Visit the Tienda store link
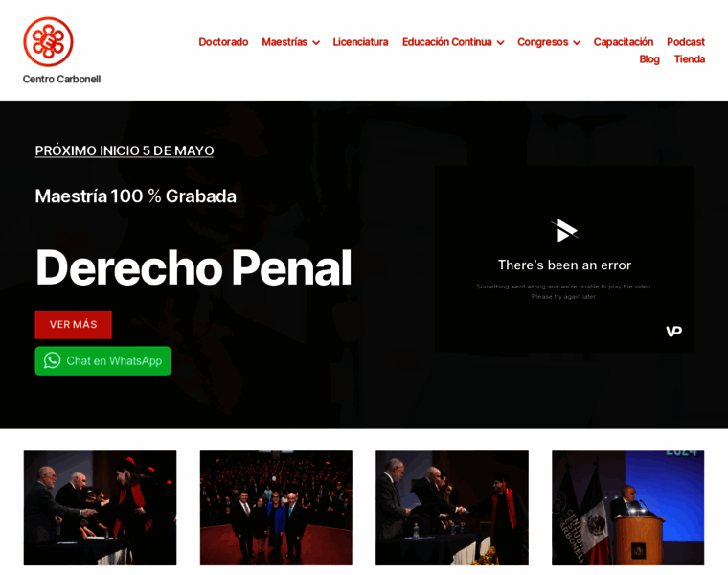Image resolution: width=728 pixels, height=575 pixels. pos(690,59)
